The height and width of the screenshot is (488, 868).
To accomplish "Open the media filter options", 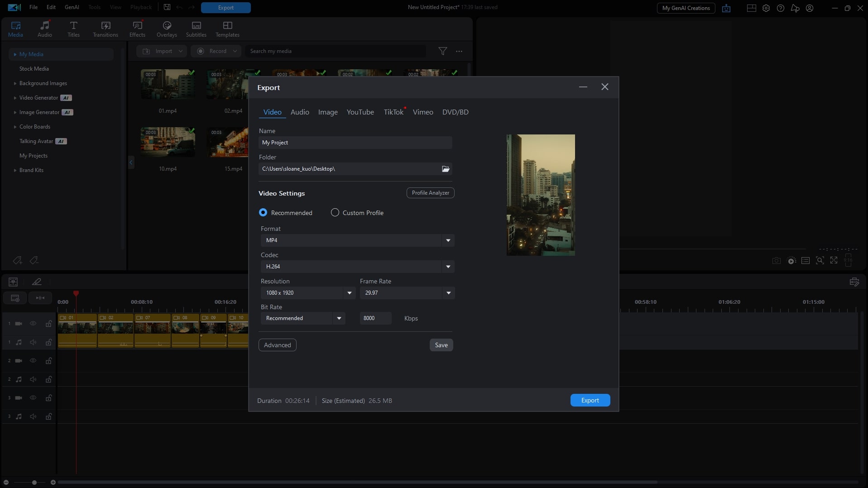I will (x=443, y=51).
